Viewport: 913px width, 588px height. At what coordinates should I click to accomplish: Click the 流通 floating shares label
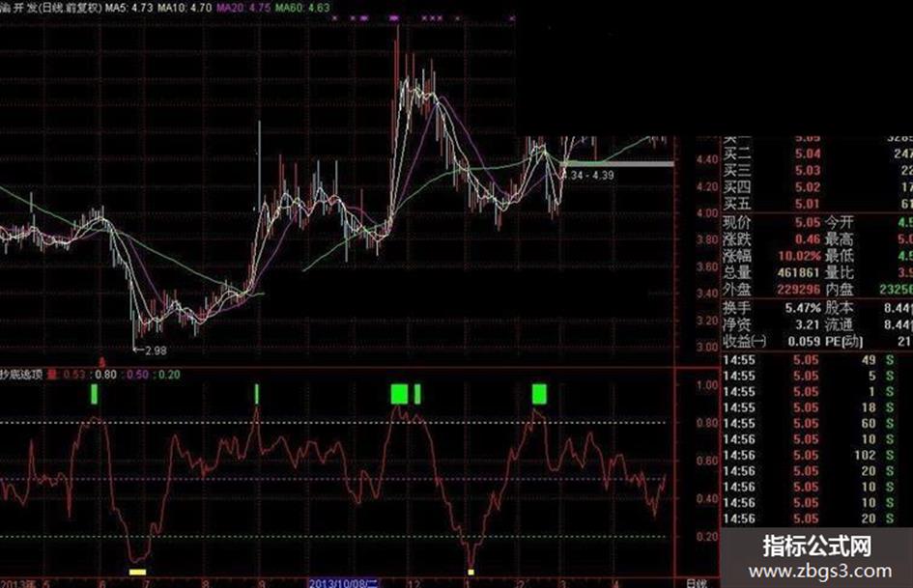839,324
